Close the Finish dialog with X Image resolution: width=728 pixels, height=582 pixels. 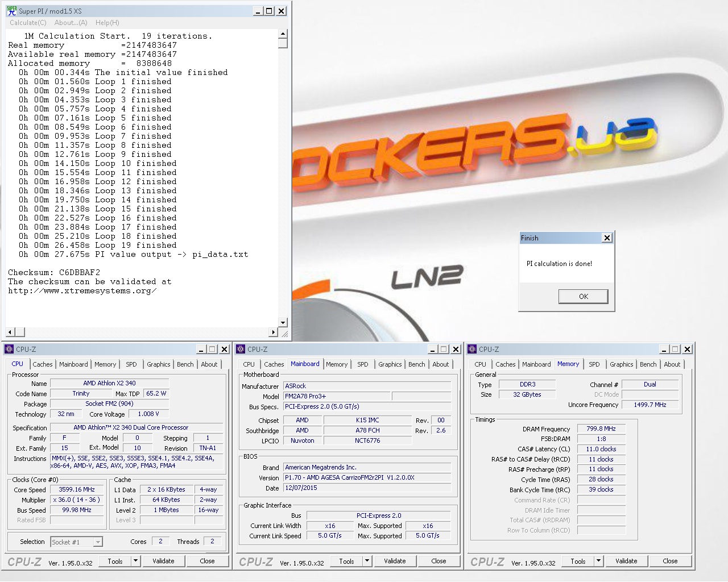pyautogui.click(x=607, y=238)
